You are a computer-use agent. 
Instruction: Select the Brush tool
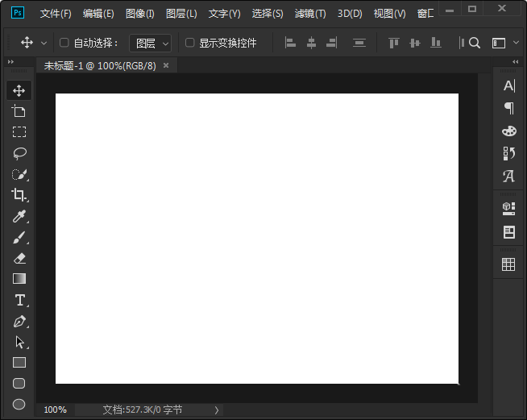19,237
